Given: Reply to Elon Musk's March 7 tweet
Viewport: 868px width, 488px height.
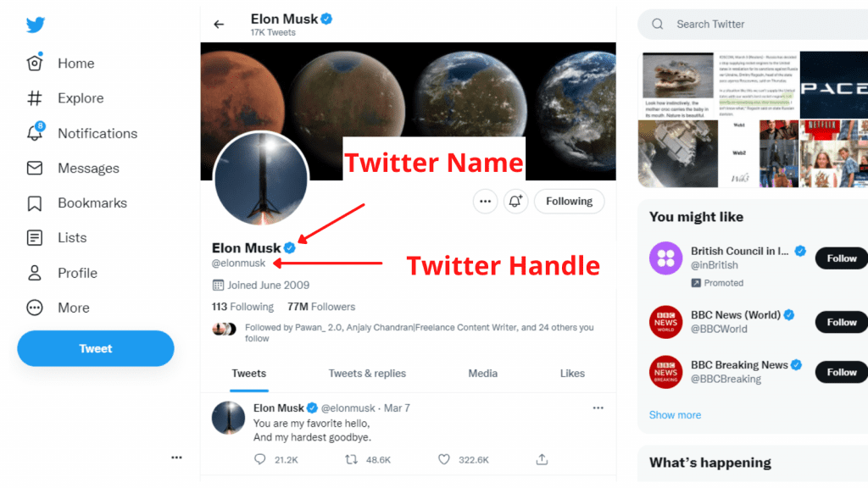Looking at the screenshot, I should (x=259, y=458).
